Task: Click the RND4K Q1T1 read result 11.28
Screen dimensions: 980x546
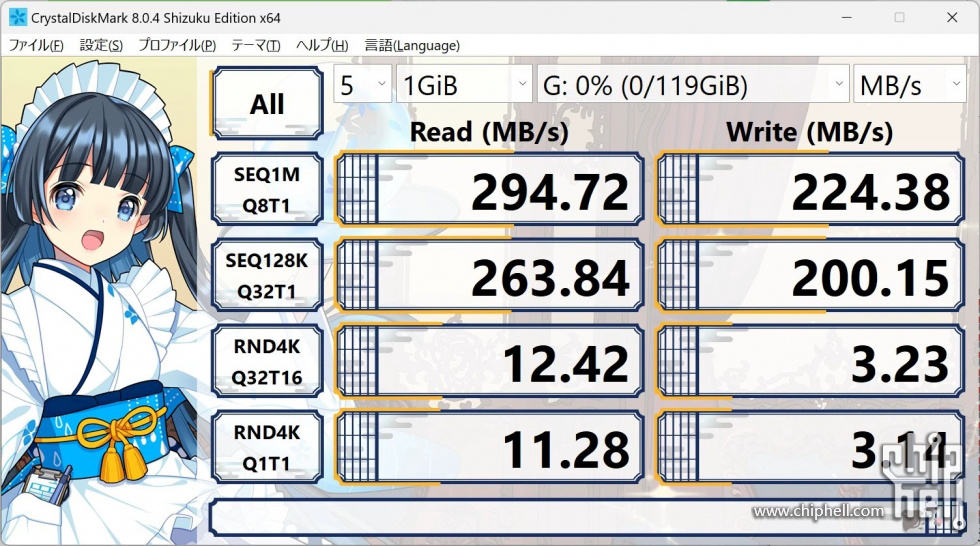Action: (x=489, y=447)
